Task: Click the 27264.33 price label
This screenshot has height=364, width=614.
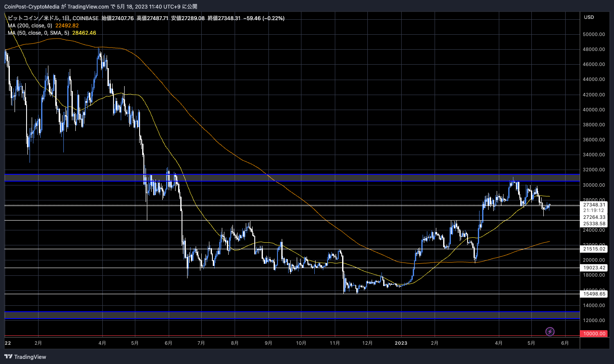Action: click(x=594, y=217)
